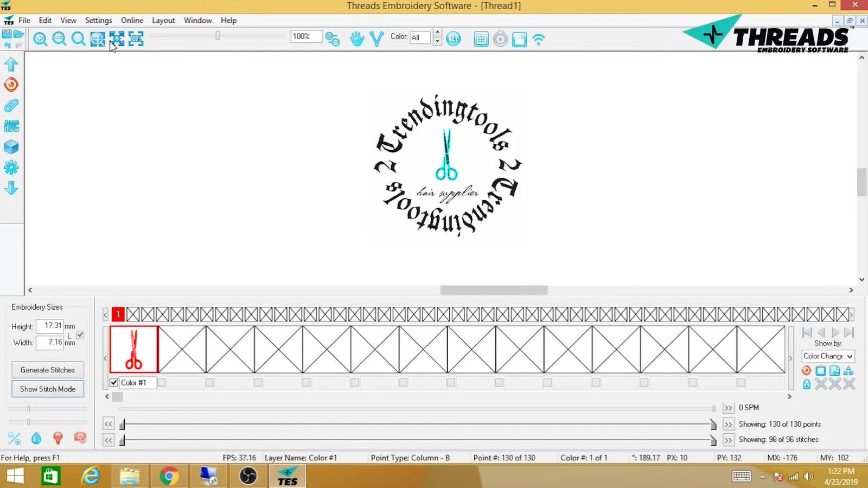Click the WiFi connection icon in the toolbar
868x488 pixels.
(539, 38)
